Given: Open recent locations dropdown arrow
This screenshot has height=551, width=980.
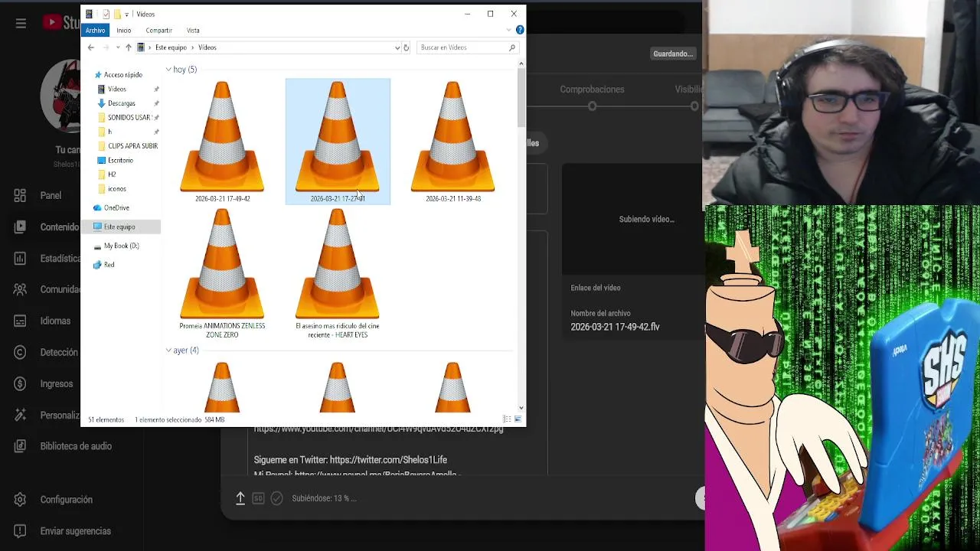Looking at the screenshot, I should (117, 47).
